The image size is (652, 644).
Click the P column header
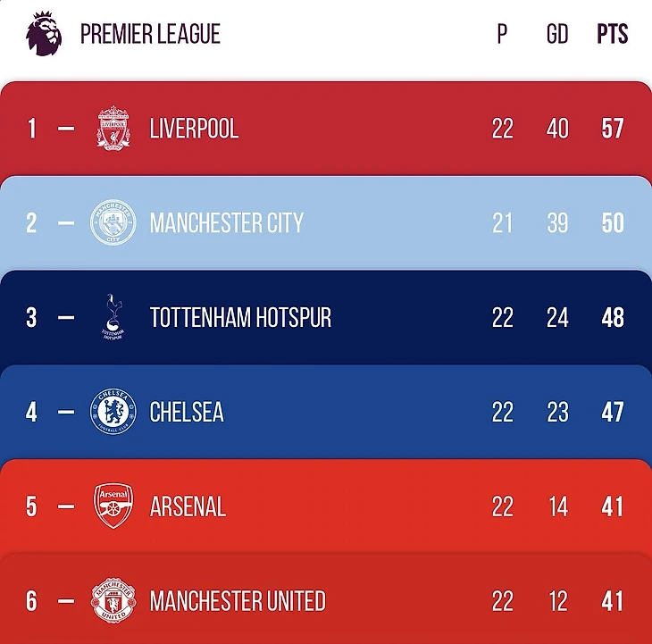pos(502,35)
